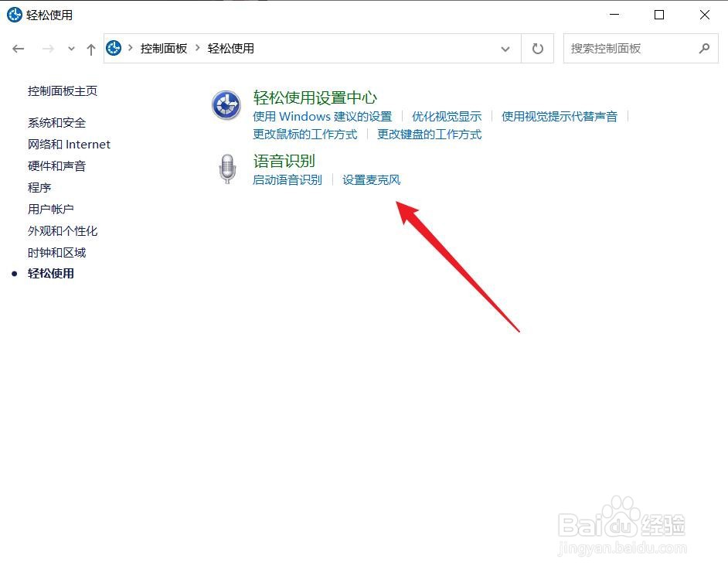
Task: Open 语音识别 heading
Action: point(284,162)
